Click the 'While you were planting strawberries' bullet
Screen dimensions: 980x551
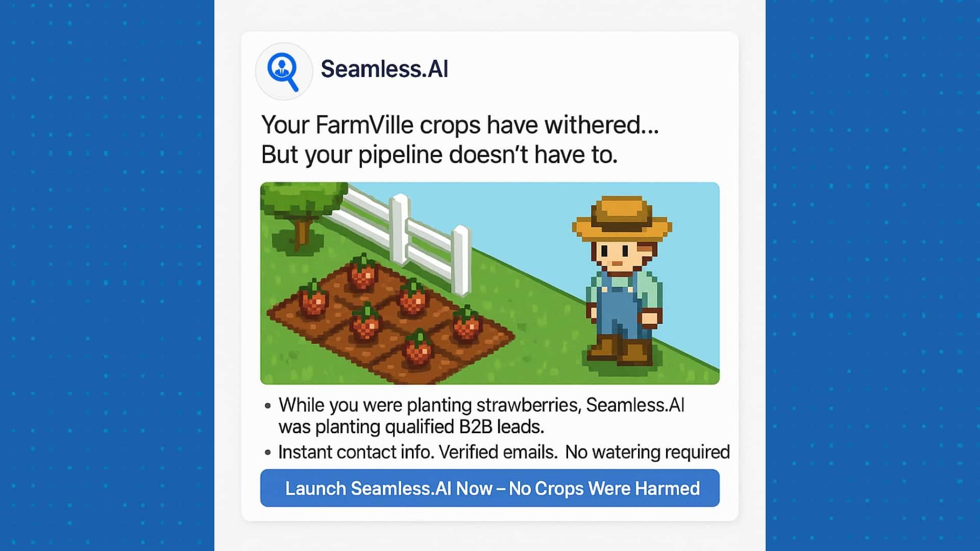tap(481, 405)
